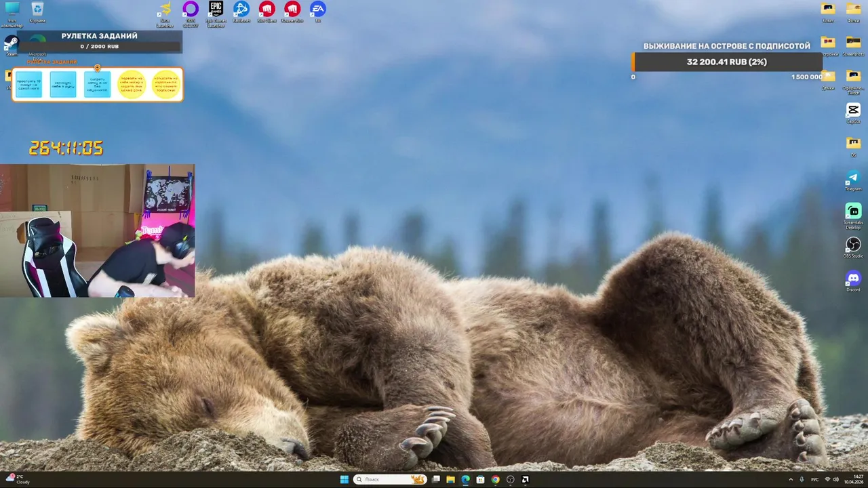Image resolution: width=868 pixels, height=488 pixels.
Task: Open the Фотки folder
Action: tap(853, 12)
